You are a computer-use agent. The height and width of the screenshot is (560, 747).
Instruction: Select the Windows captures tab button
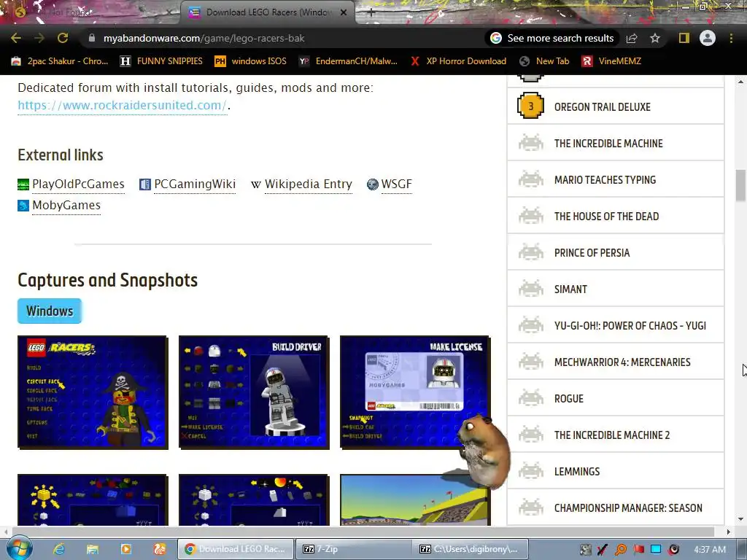pyautogui.click(x=50, y=311)
